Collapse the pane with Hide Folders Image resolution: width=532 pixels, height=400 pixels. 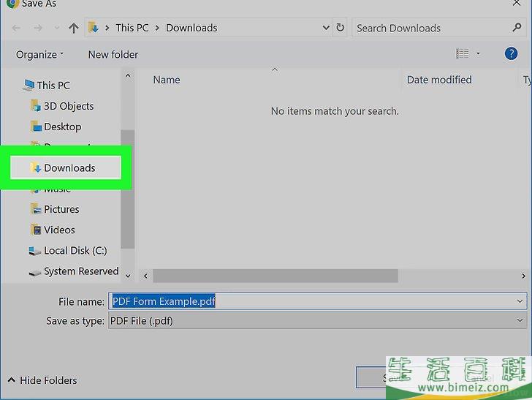point(42,380)
